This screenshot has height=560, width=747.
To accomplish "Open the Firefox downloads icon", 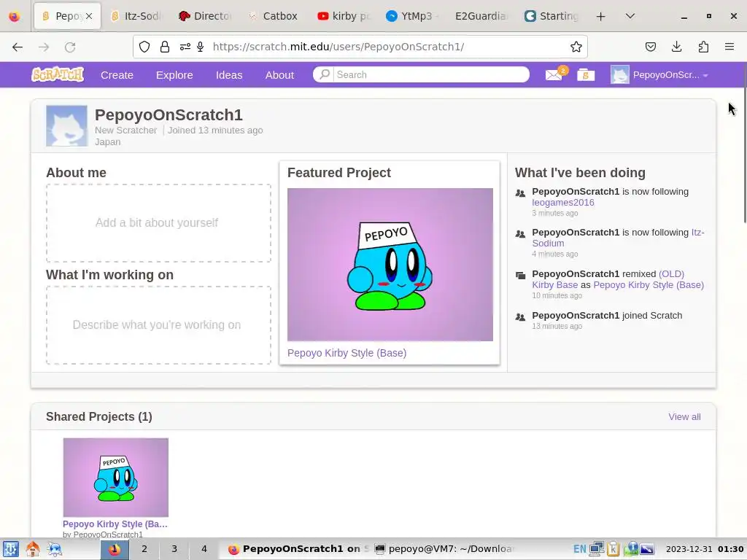I will 676,47.
